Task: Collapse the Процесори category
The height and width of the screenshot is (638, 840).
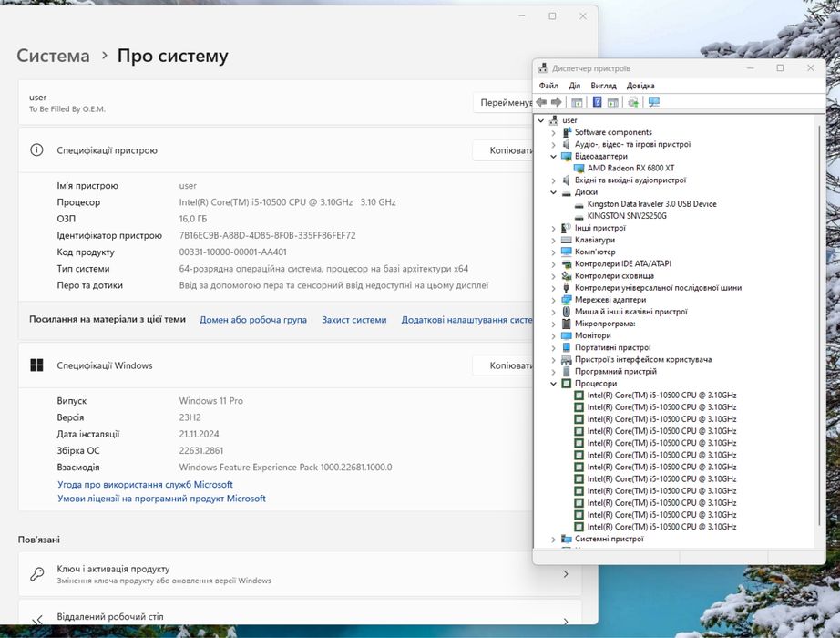Action: point(553,384)
